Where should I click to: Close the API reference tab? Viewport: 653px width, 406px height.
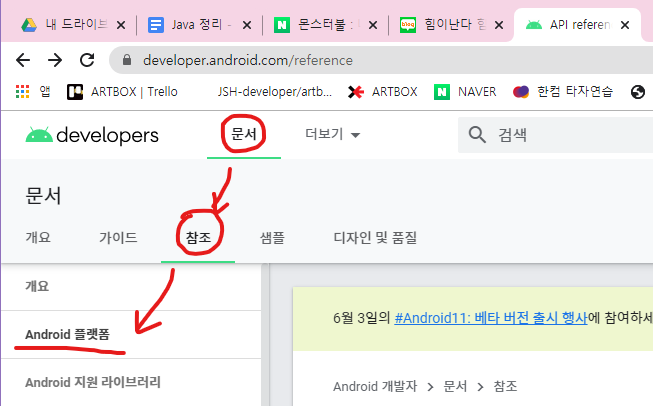(x=625, y=25)
